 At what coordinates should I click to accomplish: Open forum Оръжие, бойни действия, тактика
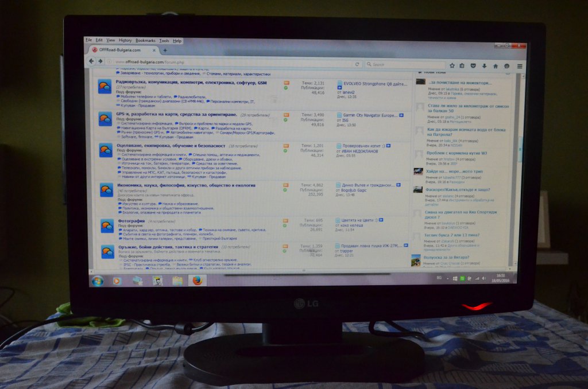(168, 247)
